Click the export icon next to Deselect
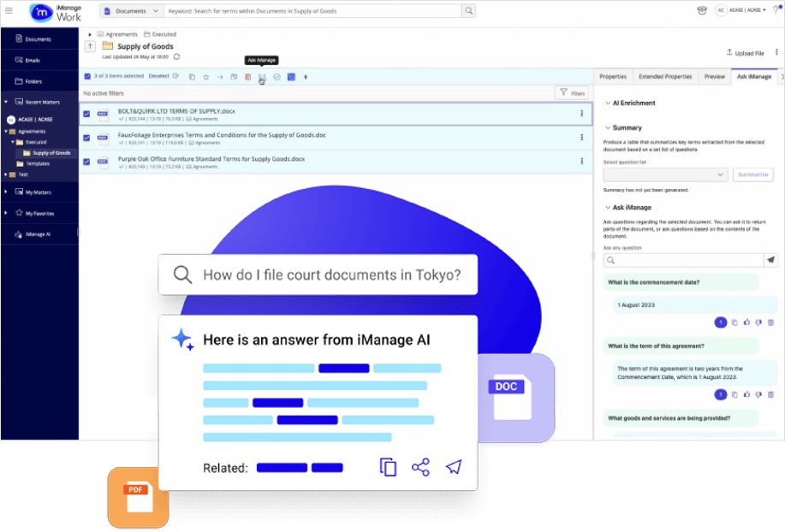This screenshot has height=532, width=785. (175, 76)
